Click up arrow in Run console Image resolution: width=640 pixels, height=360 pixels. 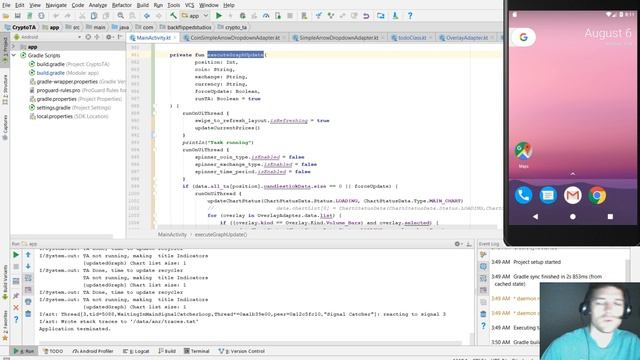coord(28,255)
